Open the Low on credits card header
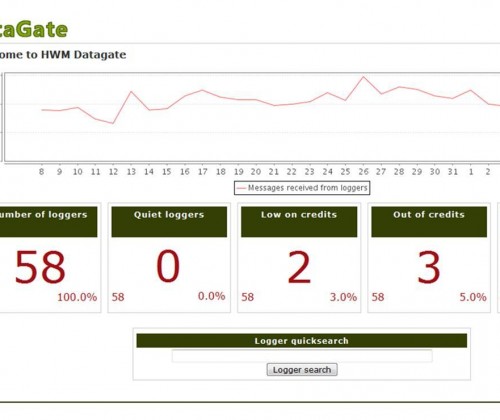 point(299,222)
